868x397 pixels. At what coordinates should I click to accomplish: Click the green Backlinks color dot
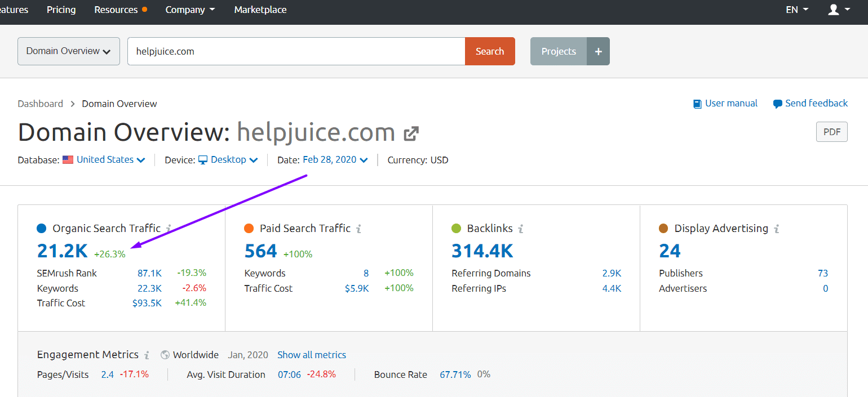tap(457, 229)
